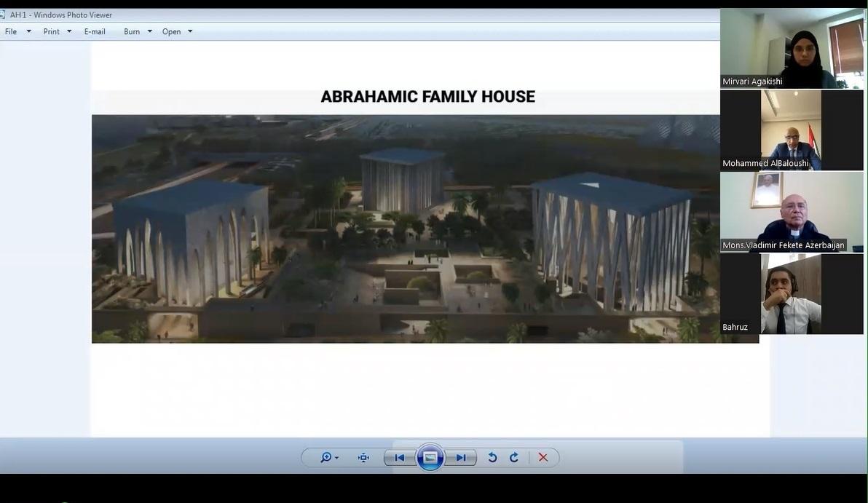Rotate the image clockwise
This screenshot has height=503, width=868.
[x=514, y=458]
